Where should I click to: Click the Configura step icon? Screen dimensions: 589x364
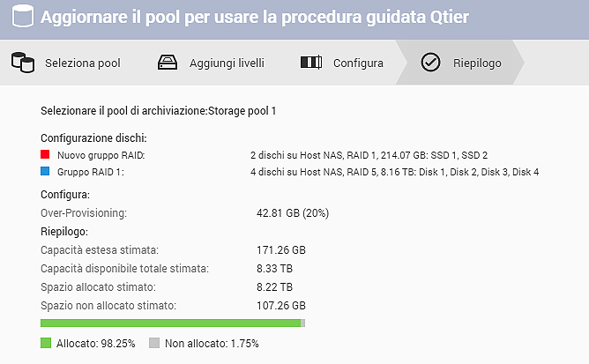pos(310,63)
